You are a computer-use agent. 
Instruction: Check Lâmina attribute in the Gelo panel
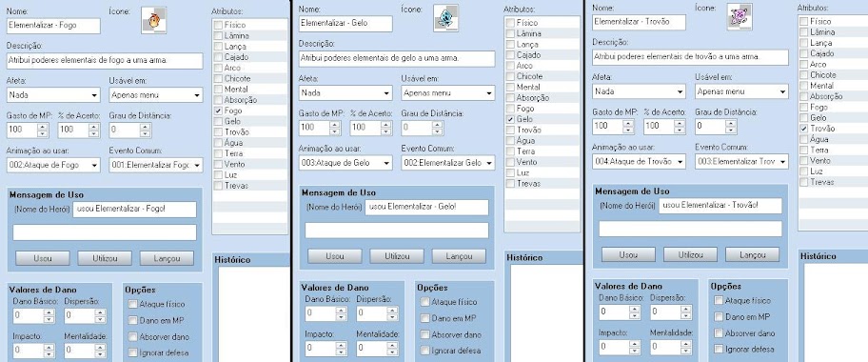510,33
